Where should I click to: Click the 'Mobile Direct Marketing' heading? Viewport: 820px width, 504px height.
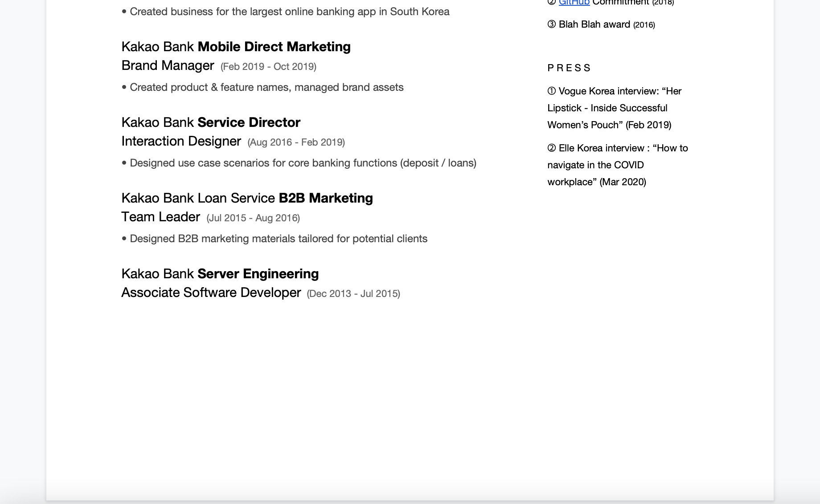274,47
